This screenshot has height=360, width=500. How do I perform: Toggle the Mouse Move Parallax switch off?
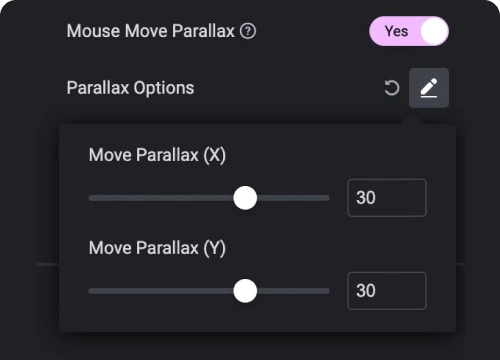[x=409, y=31]
